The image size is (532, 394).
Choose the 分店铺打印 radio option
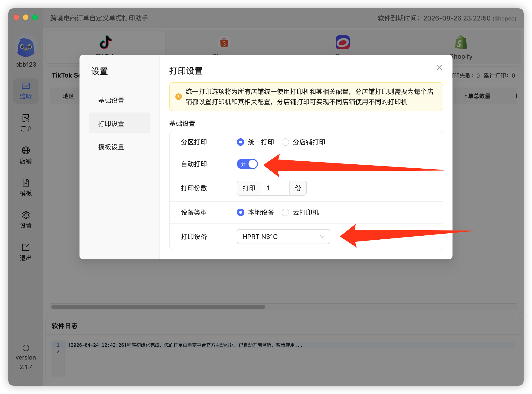(303, 142)
